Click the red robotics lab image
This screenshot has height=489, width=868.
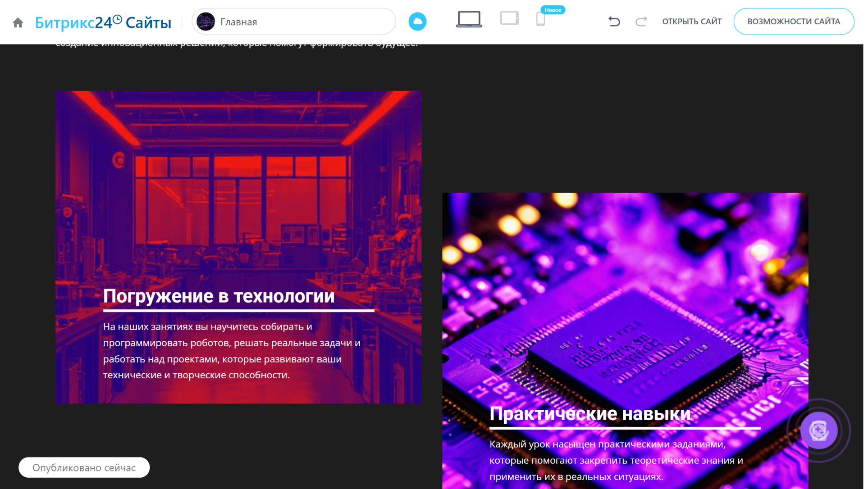coord(238,180)
